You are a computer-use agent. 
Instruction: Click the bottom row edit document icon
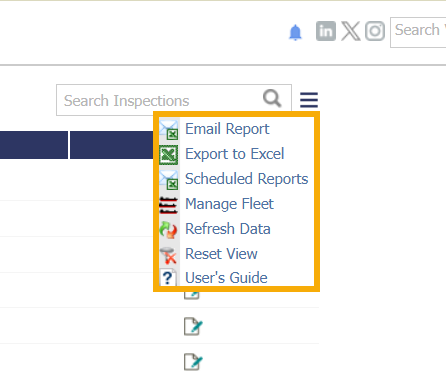point(193,362)
